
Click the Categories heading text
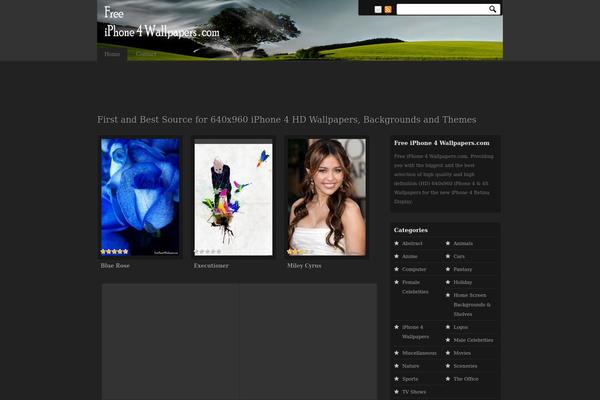pos(411,230)
